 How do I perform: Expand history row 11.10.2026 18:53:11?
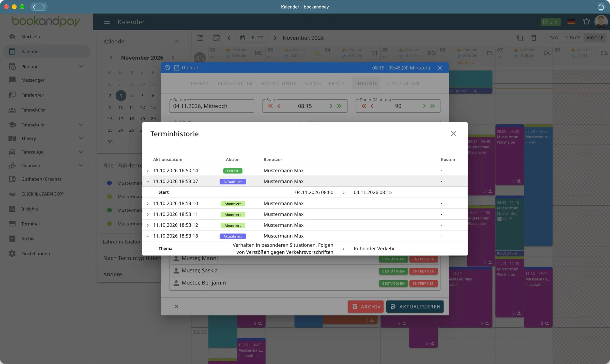[148, 215]
